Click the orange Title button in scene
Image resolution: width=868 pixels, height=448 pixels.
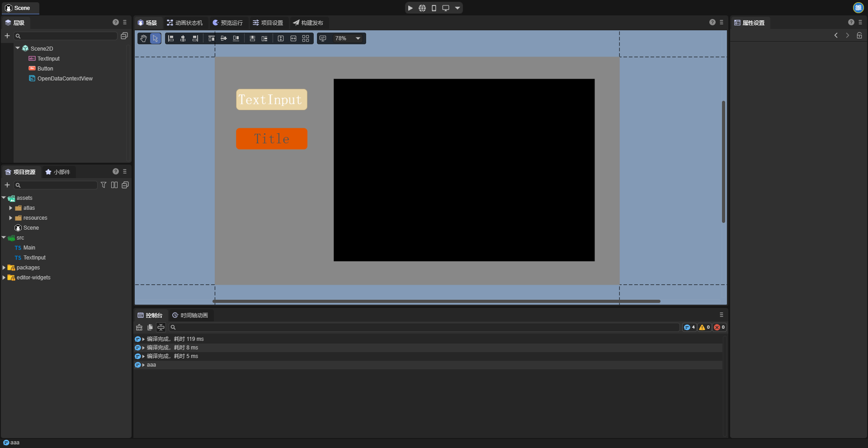271,139
